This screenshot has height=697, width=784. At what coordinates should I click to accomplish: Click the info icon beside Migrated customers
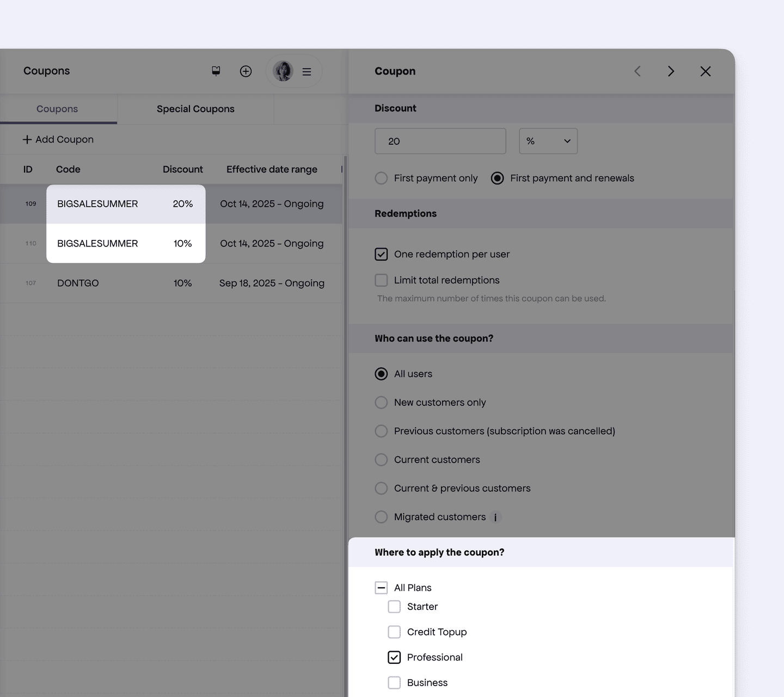tap(495, 517)
